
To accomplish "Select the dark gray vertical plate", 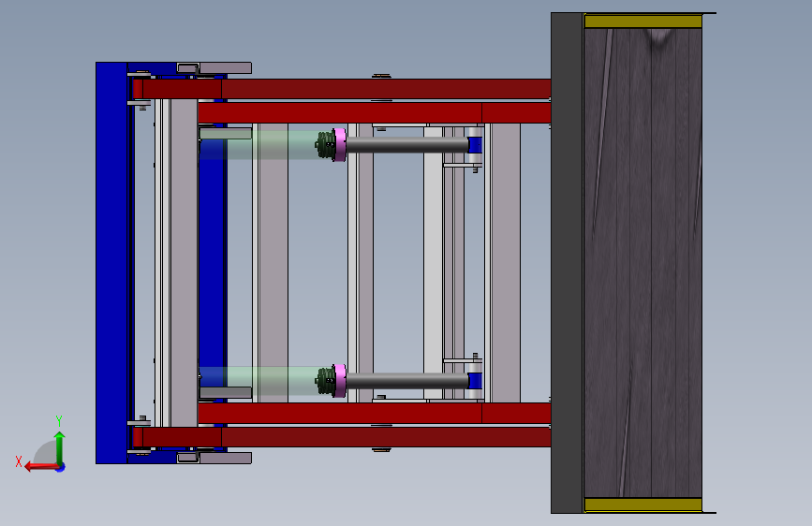I will tap(567, 263).
